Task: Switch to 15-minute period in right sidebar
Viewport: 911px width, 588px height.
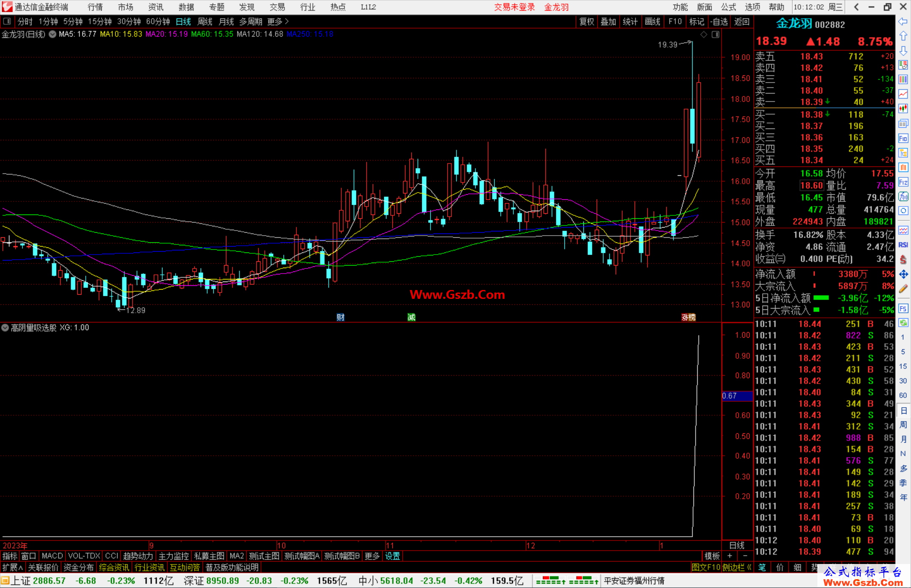Action: coord(903,366)
